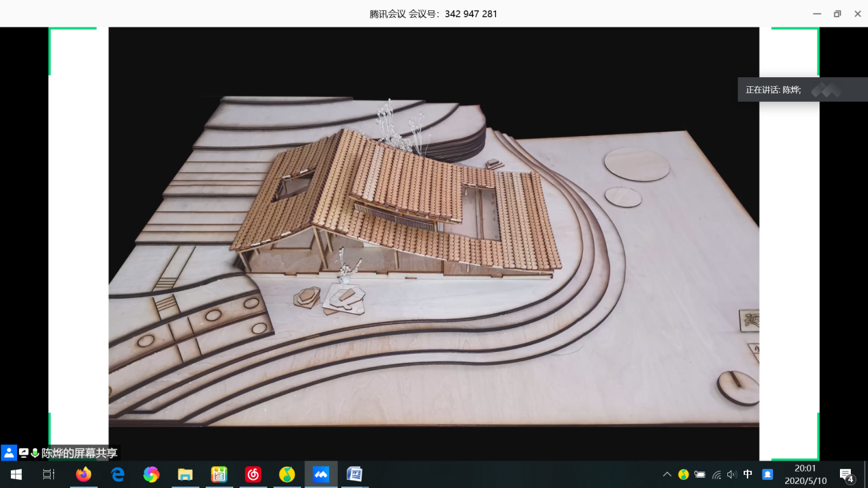Click the green microphone icon beside 陈烨
The width and height of the screenshot is (868, 488).
point(35,452)
